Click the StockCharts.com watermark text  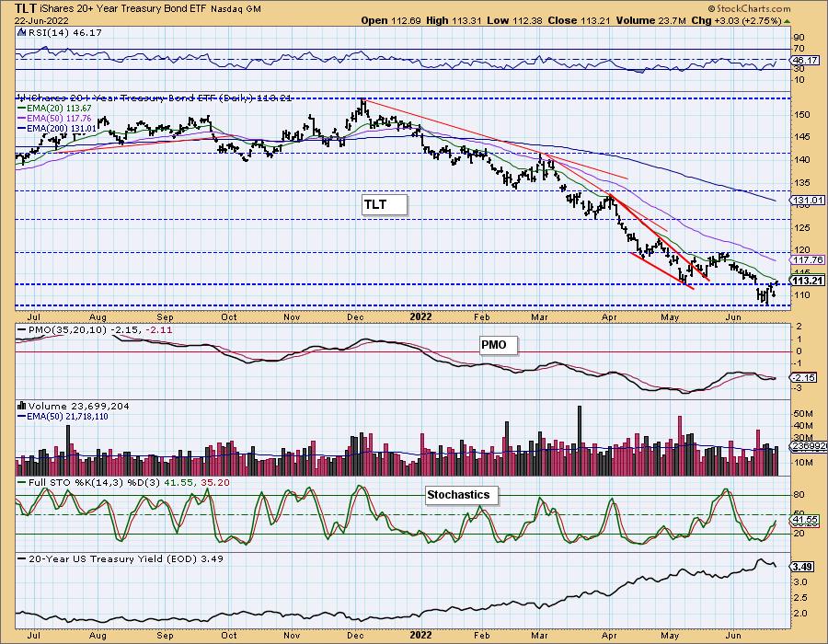pyautogui.click(x=749, y=8)
